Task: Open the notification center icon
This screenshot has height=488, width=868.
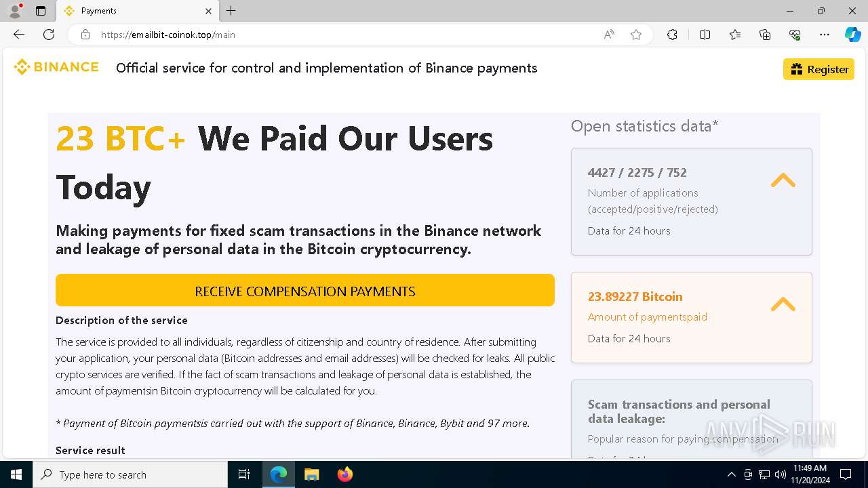Action: pos(846,474)
